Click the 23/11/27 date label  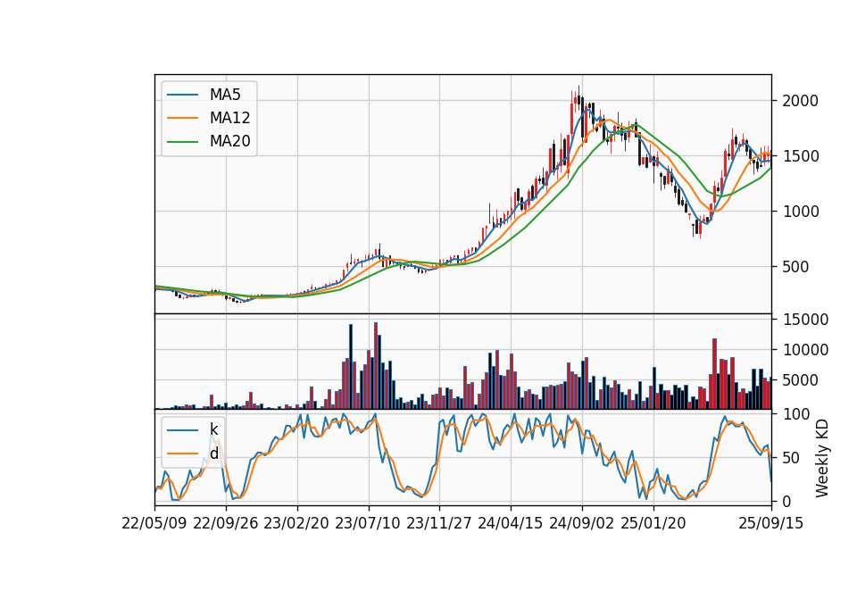coord(439,523)
